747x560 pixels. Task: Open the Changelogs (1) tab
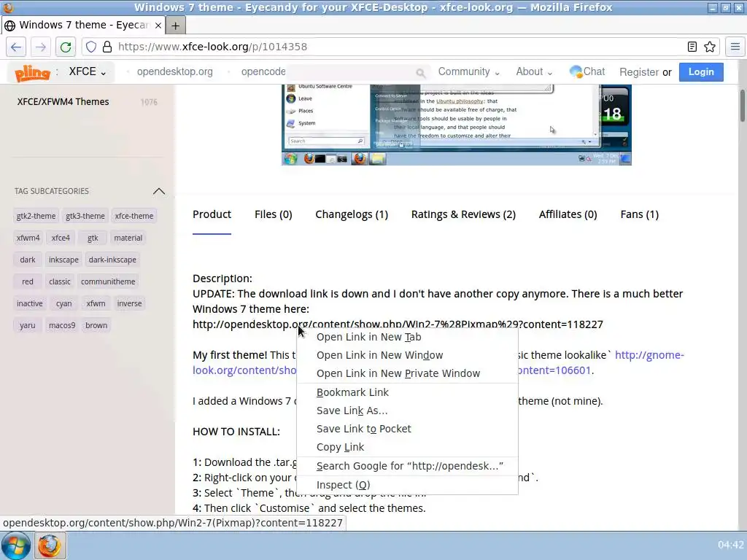point(352,214)
